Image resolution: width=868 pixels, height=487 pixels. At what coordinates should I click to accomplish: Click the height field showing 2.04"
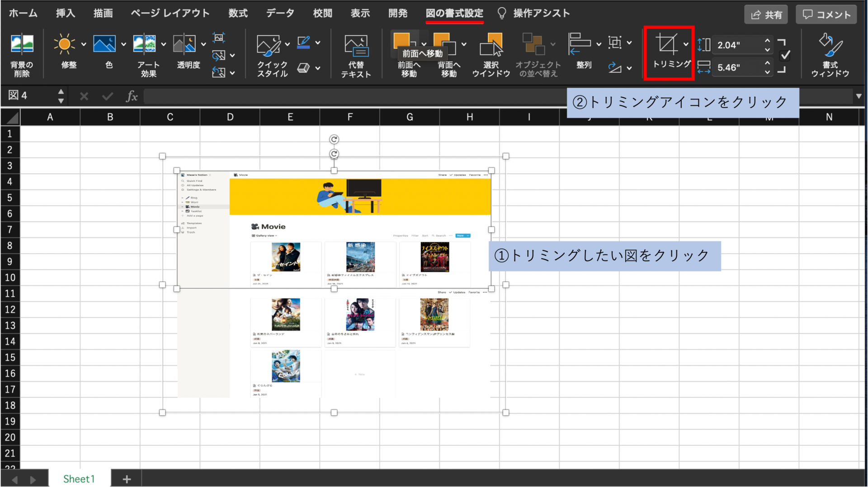pyautogui.click(x=737, y=45)
